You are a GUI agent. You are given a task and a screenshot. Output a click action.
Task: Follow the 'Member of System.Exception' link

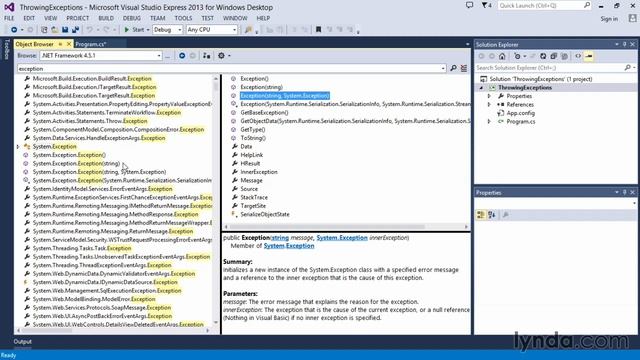point(289,246)
